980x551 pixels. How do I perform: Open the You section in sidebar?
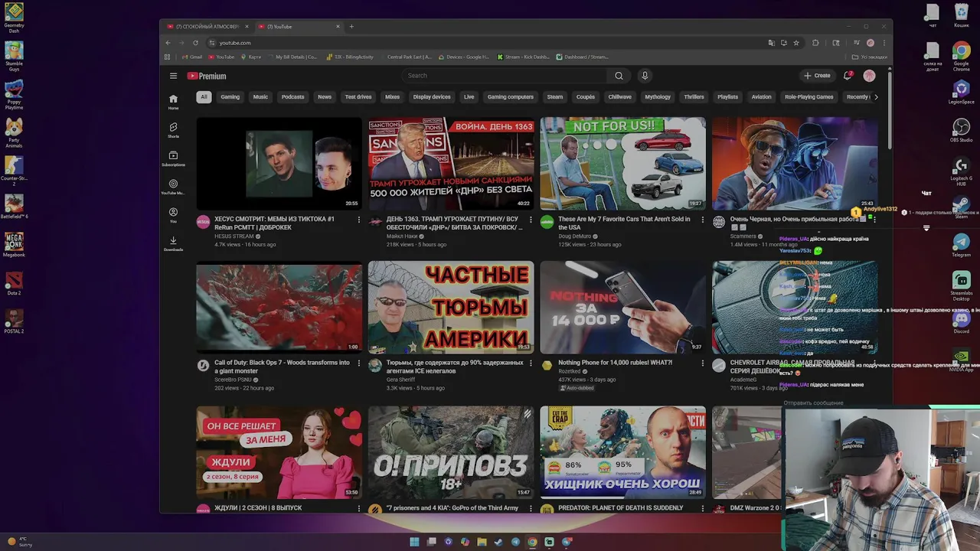pyautogui.click(x=173, y=215)
